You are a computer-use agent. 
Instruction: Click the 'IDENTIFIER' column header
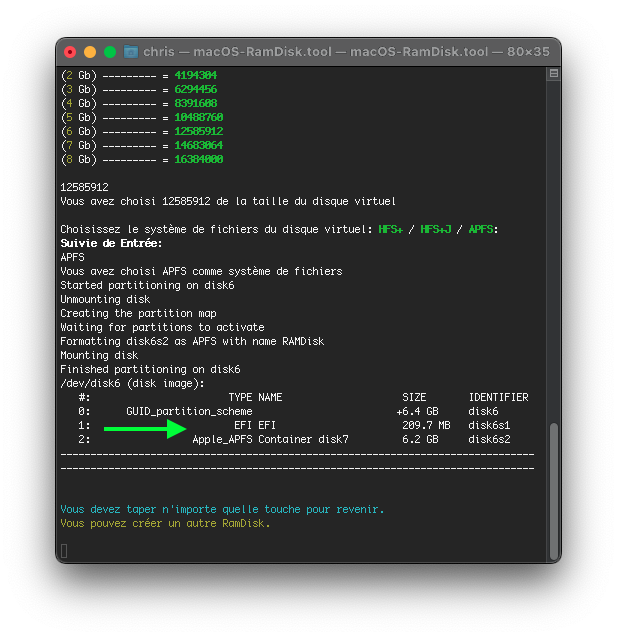click(x=499, y=397)
